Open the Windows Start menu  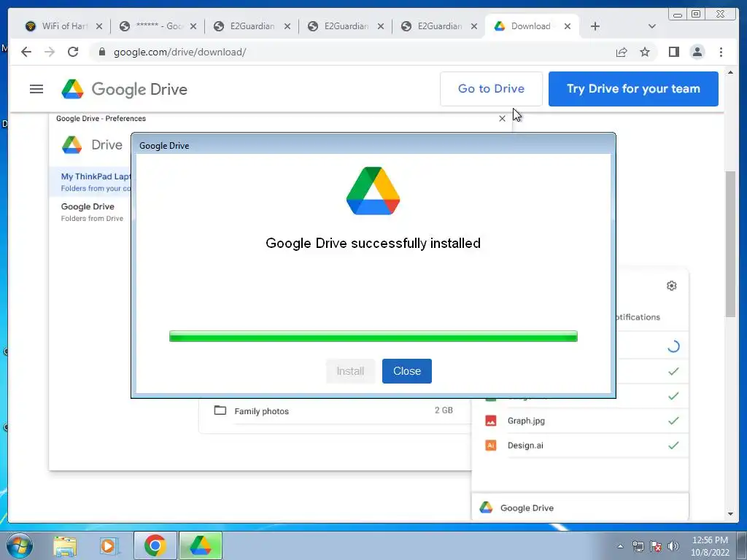(x=19, y=545)
